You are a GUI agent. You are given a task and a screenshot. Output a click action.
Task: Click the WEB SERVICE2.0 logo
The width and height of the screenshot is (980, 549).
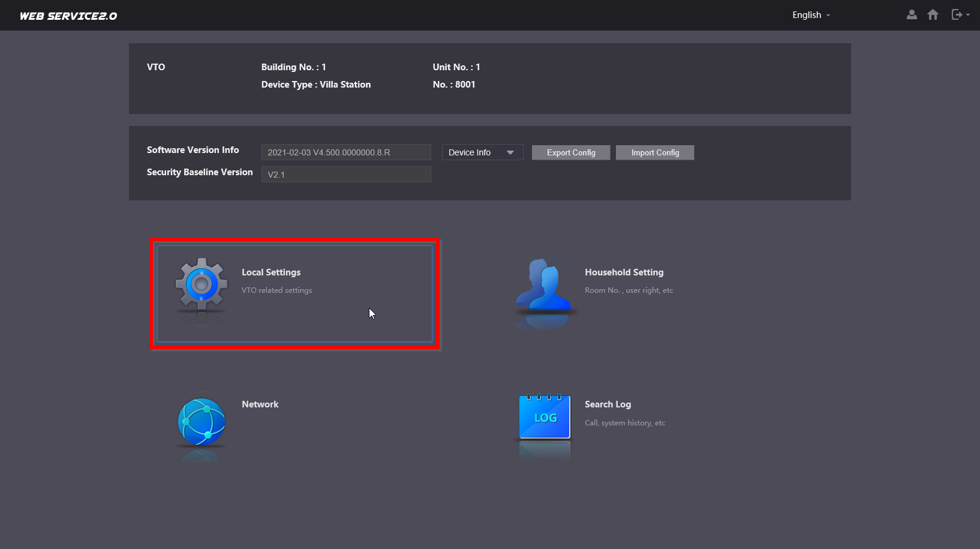[x=68, y=16]
